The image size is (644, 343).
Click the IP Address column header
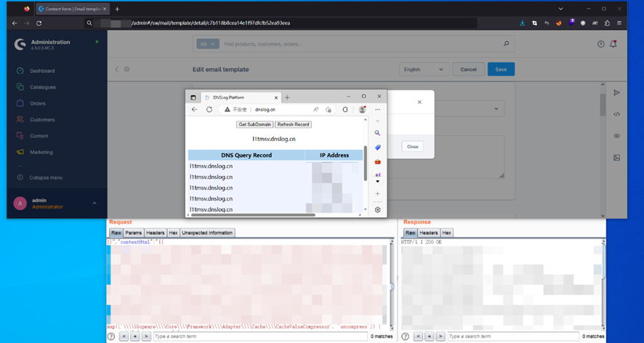click(x=334, y=156)
